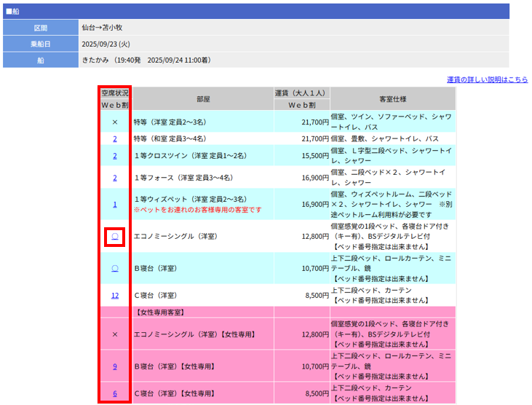Open 運賃の詳しい説明はこちら link

pos(487,79)
